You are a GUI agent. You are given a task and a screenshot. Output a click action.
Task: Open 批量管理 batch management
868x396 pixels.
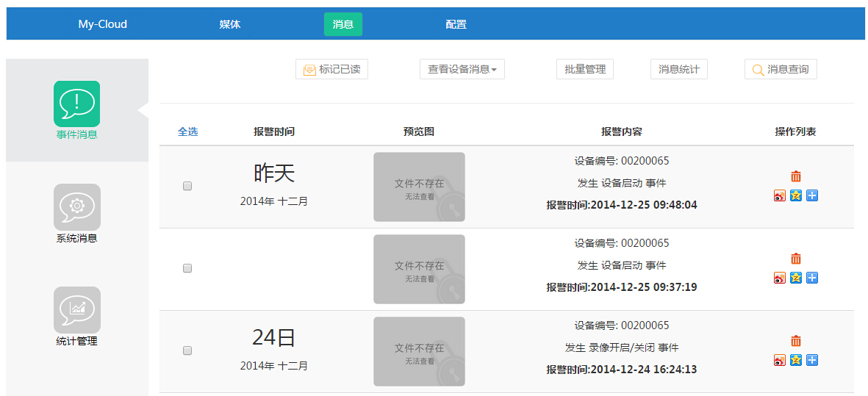tap(585, 70)
